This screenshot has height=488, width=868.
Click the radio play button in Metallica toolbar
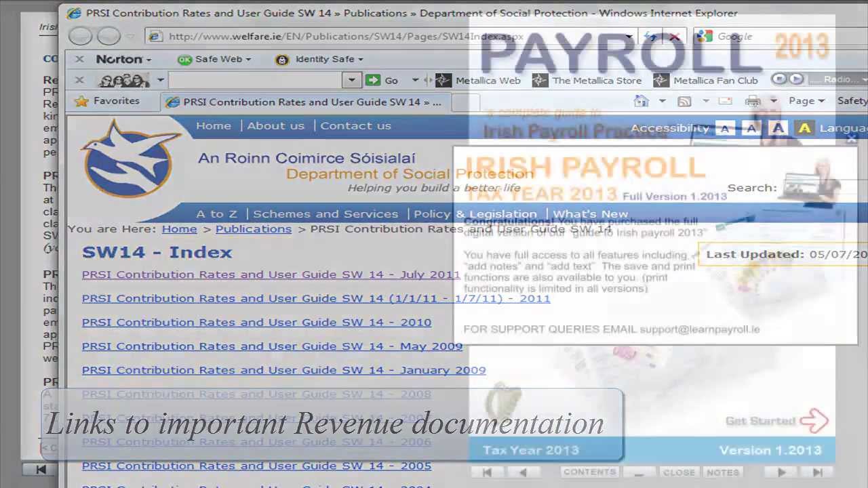point(796,79)
